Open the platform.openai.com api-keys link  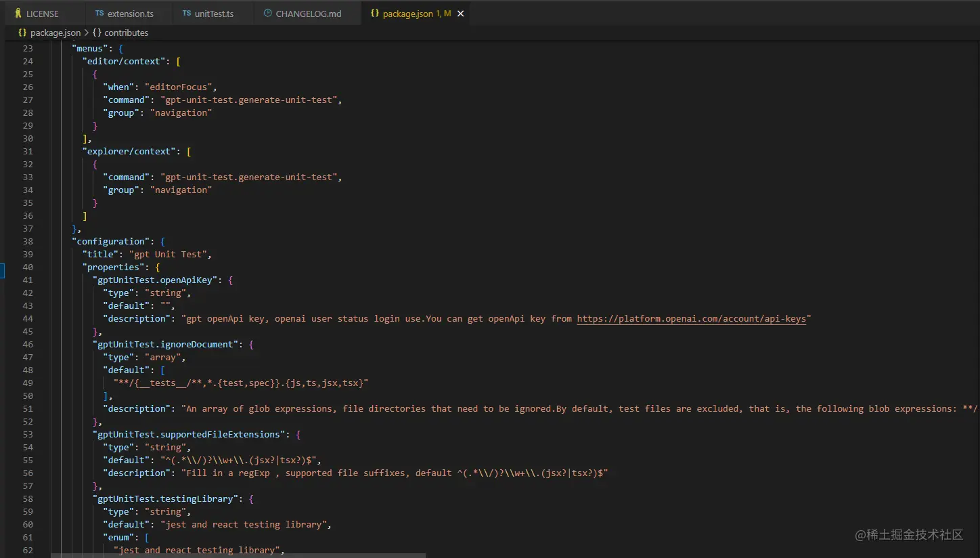[x=692, y=318]
